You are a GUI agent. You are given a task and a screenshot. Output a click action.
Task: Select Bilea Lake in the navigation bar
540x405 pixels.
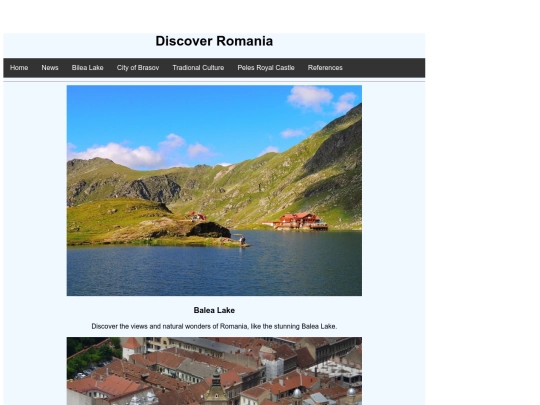pos(87,68)
